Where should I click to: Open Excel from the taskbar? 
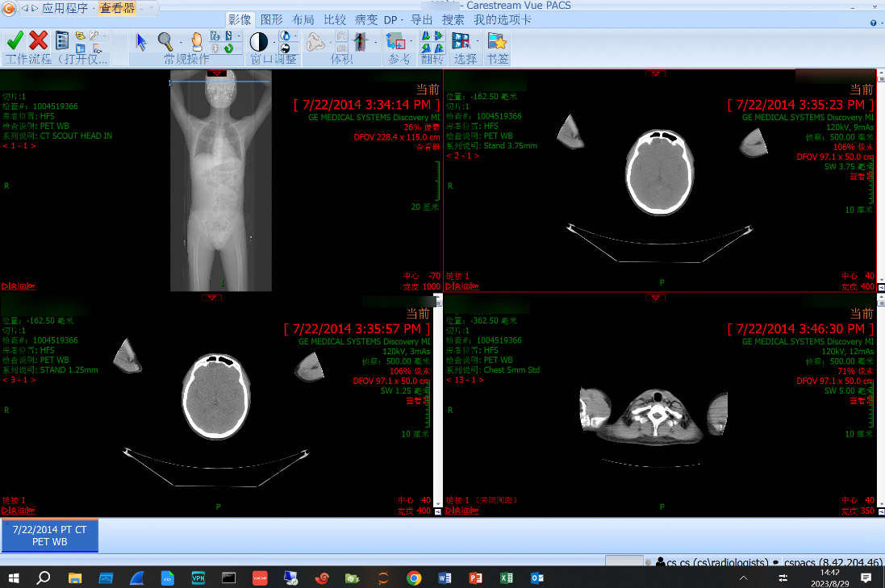507,578
